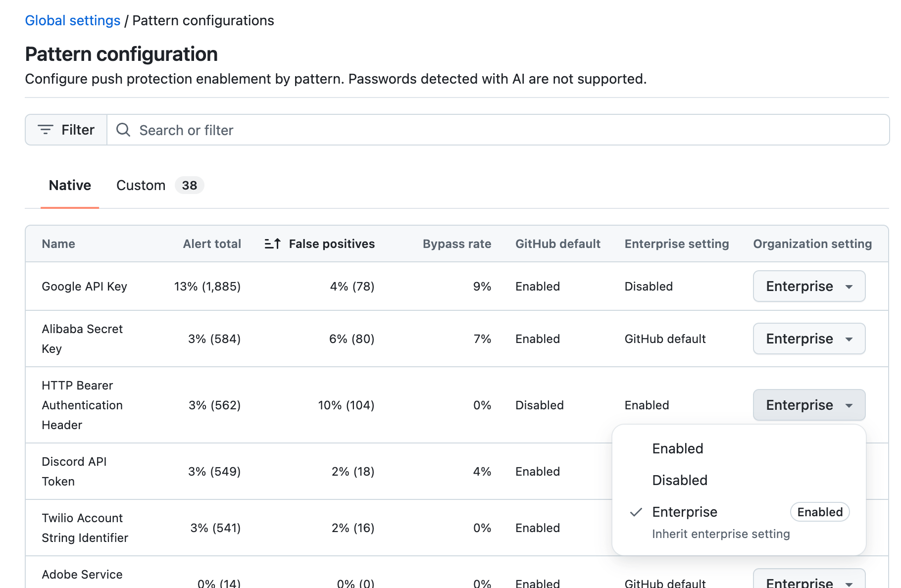Switch to the Native tab
This screenshot has width=901, height=588.
click(x=70, y=185)
